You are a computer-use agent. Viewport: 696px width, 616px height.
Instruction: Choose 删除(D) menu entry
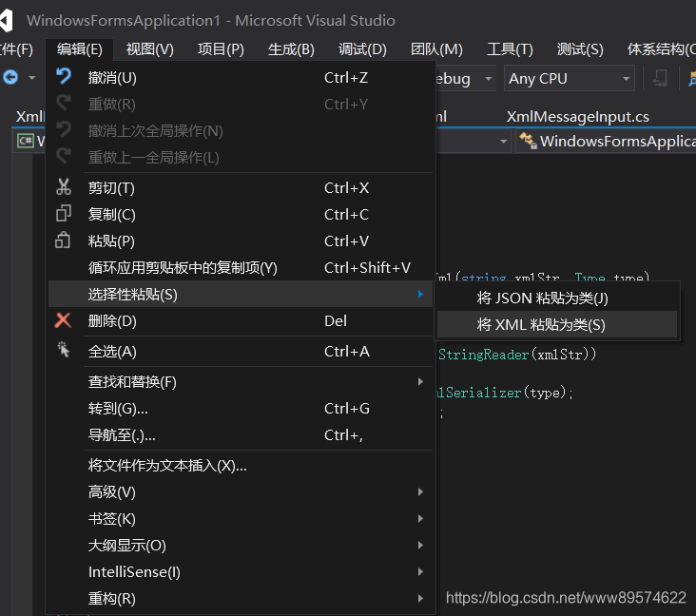[x=241, y=321]
